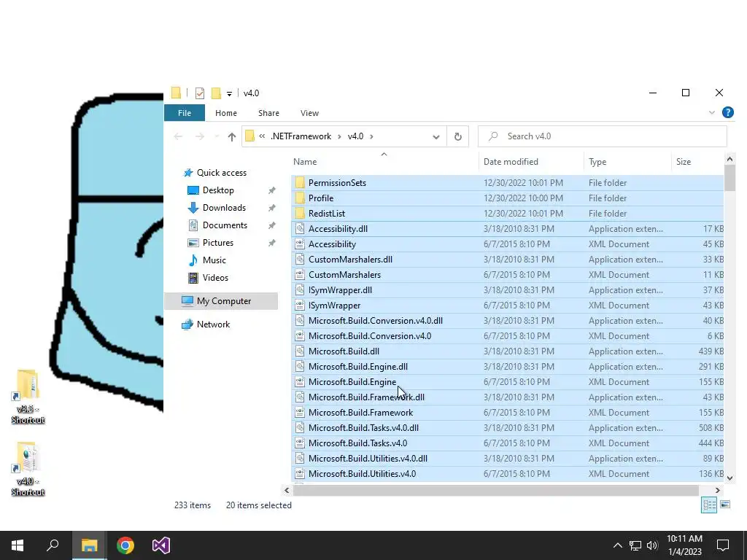
Task: Unpin Desktop using its pin icon
Action: [271, 190]
